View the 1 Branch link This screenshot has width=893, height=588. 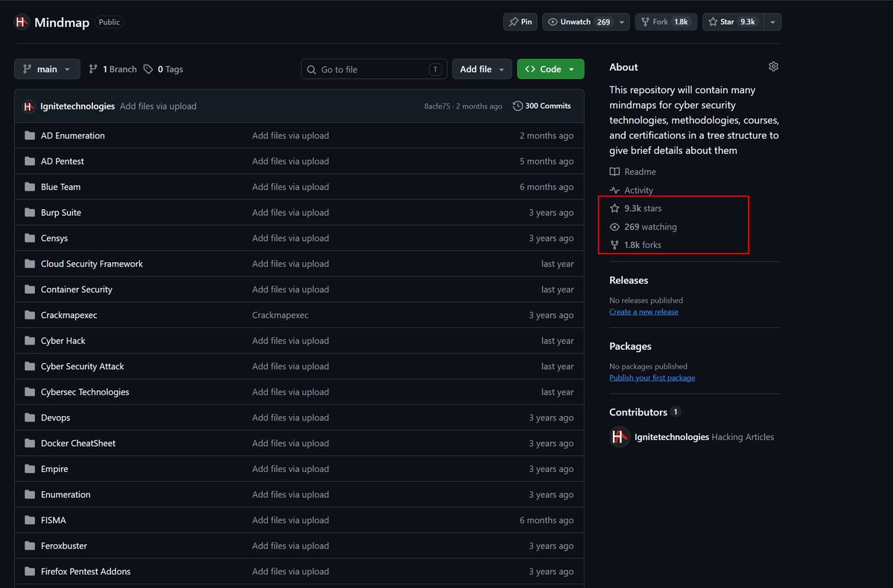click(x=112, y=69)
